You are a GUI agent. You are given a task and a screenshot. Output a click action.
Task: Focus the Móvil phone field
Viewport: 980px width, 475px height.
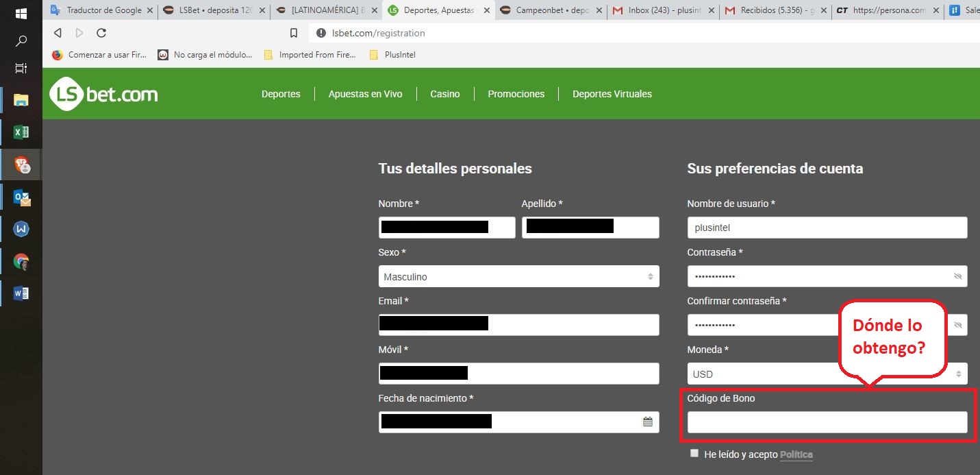(518, 374)
